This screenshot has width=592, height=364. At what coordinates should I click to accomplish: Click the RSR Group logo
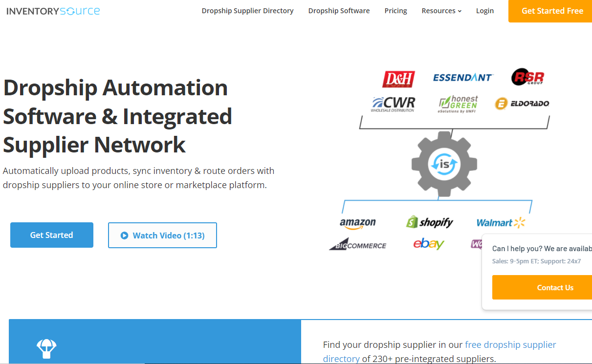coord(527,77)
